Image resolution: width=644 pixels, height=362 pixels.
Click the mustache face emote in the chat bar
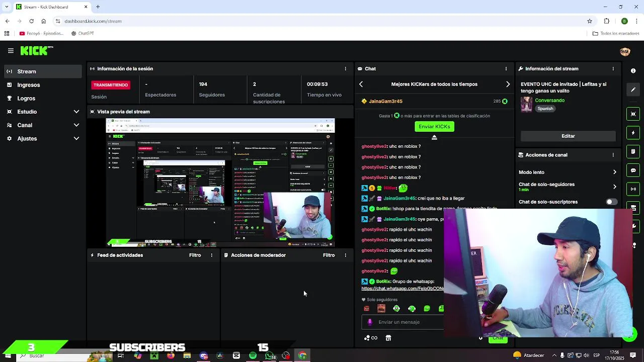point(381,309)
